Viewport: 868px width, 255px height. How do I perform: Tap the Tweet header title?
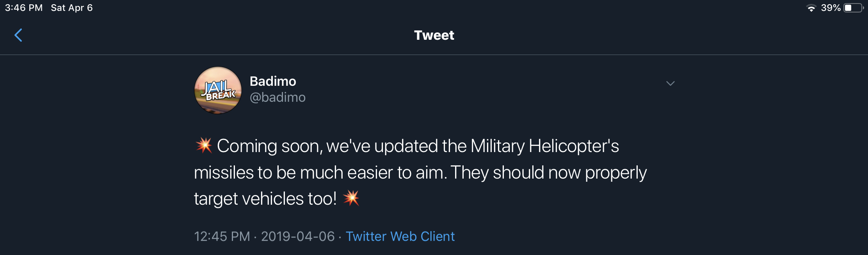pos(434,35)
